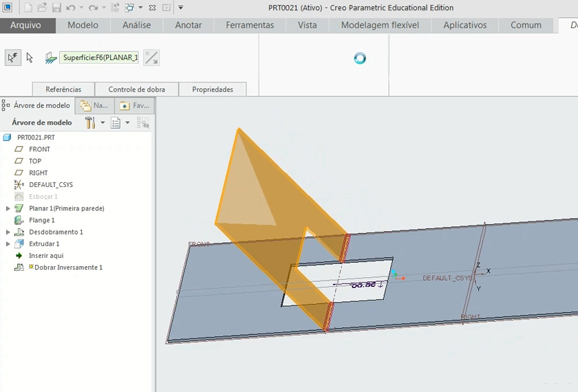The height and width of the screenshot is (392, 578).
Task: Expand the Extrudar 1 tree node
Action: tap(8, 243)
